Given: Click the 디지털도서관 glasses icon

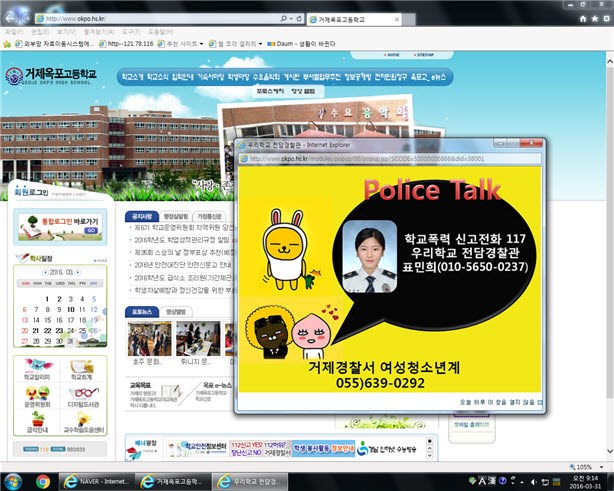Looking at the screenshot, I should coord(83,392).
